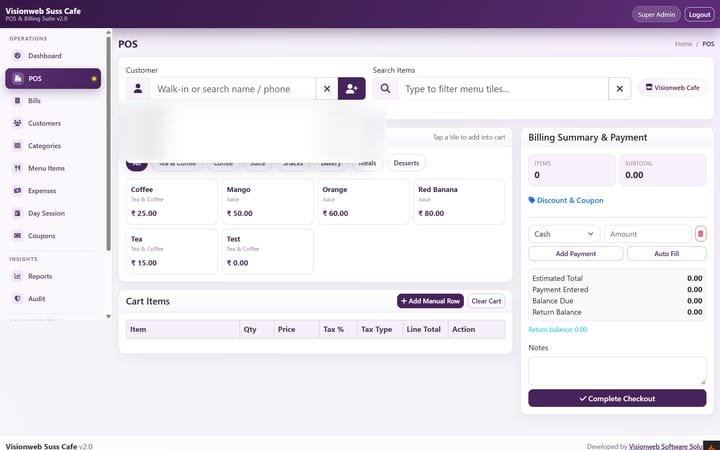The image size is (720, 450).
Task: Click the Amount input field
Action: coord(648,234)
